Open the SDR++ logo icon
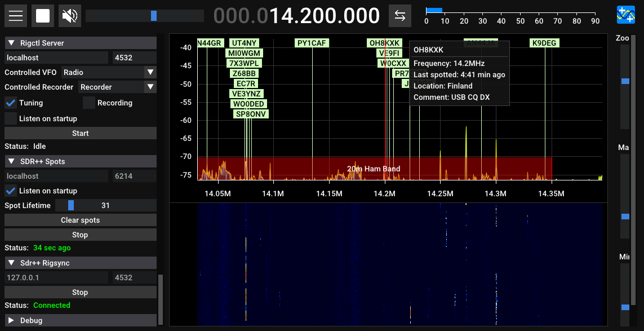Viewport: 644px width, 331px height. [626, 15]
